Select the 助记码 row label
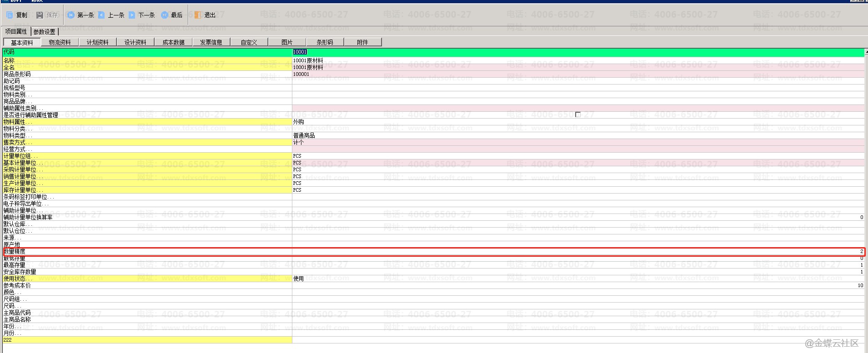 [x=12, y=81]
